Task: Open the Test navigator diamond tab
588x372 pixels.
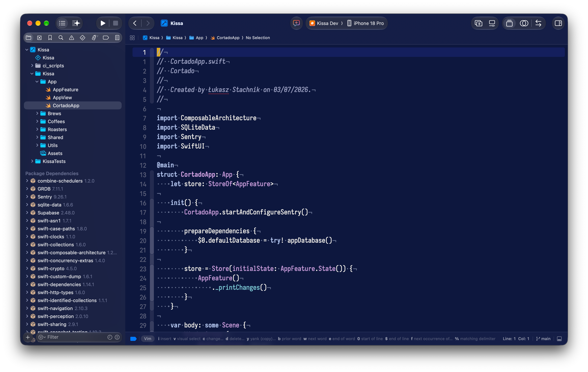Action: [83, 38]
